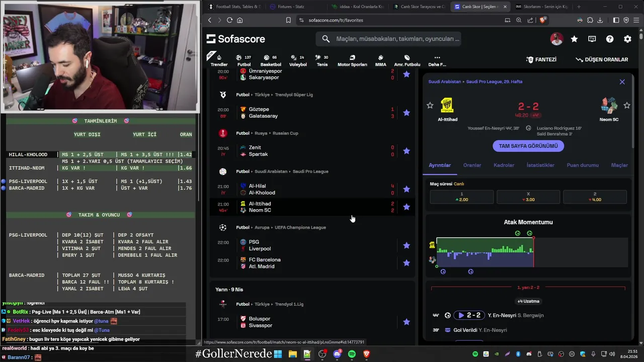The height and width of the screenshot is (362, 644).
Task: Select the Futbol sport category
Action: point(244,60)
